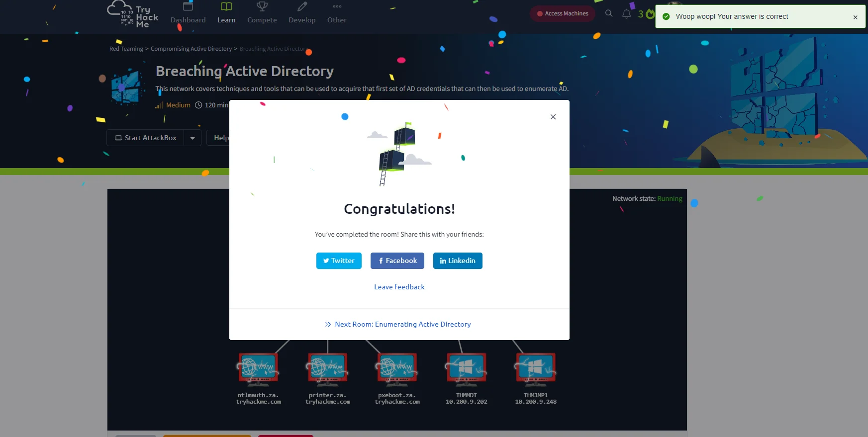Click Start AttackBox button
Viewport: 868px width, 437px height.
145,138
